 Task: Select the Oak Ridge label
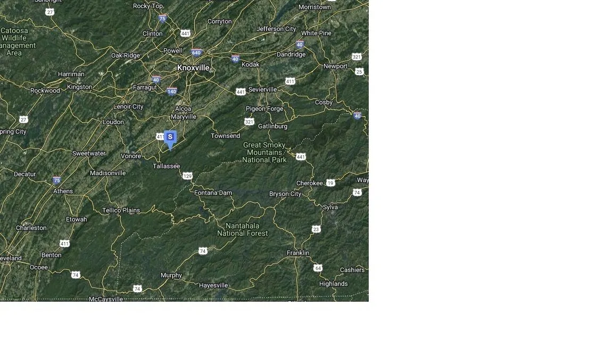[x=126, y=55]
